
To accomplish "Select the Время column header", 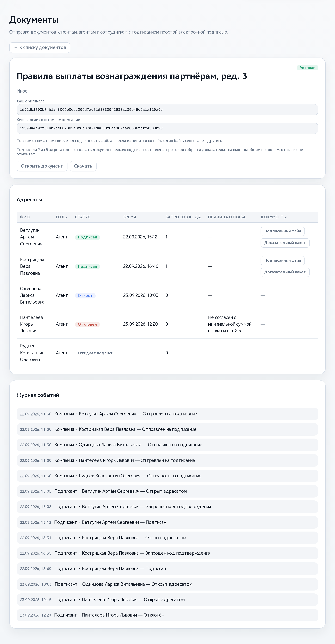I will (x=130, y=217).
